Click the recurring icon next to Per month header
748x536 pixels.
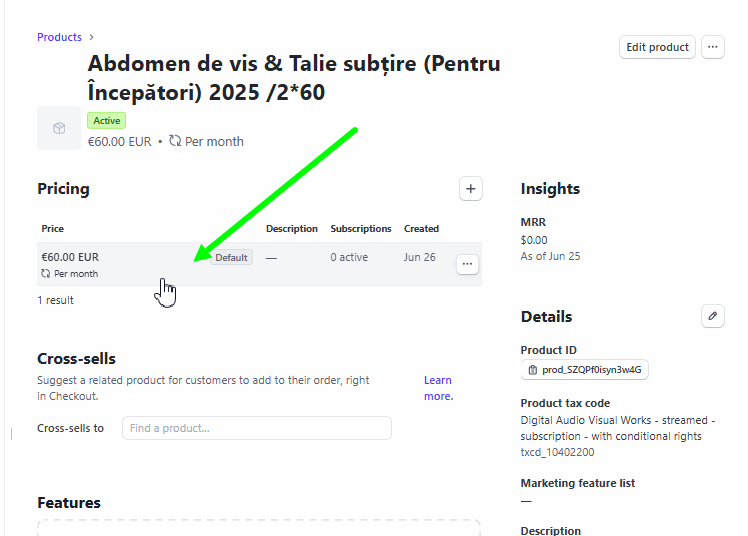point(175,141)
